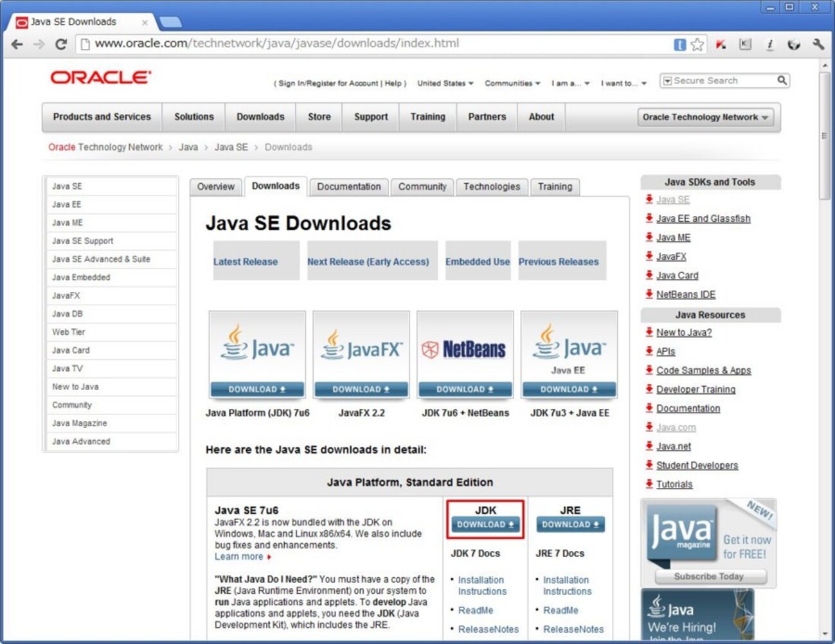Click the browser back arrow button
The height and width of the screenshot is (644, 835).
coord(17,44)
